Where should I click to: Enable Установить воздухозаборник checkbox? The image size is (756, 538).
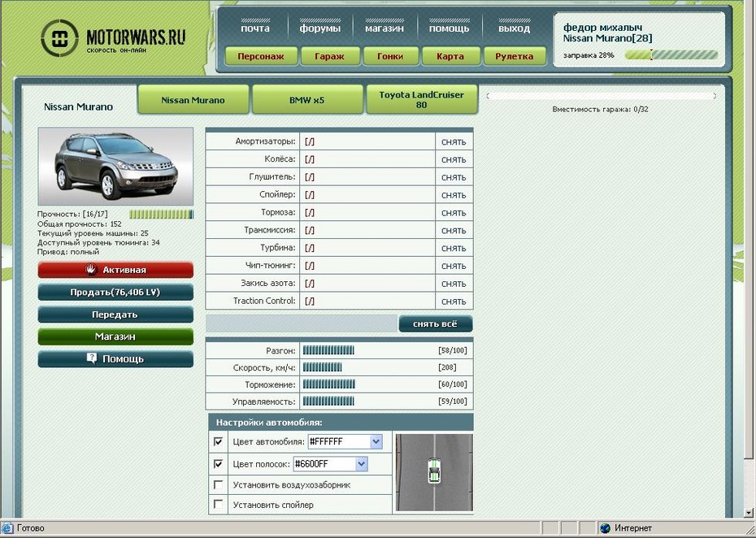click(219, 484)
